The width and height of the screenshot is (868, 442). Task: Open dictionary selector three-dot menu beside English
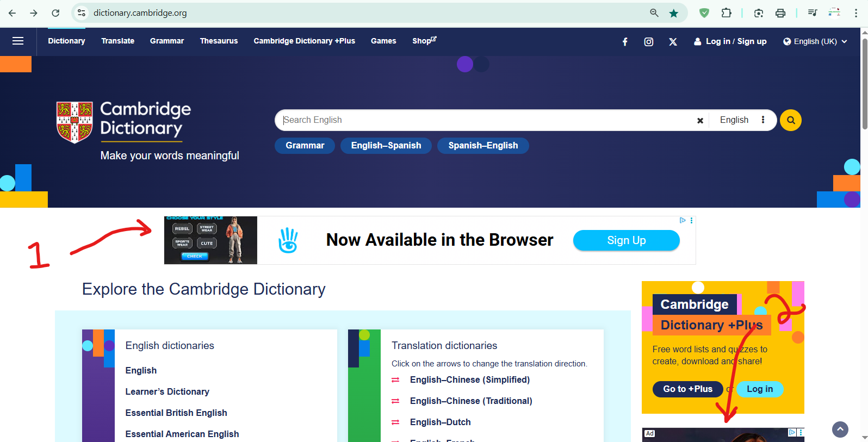coord(763,120)
